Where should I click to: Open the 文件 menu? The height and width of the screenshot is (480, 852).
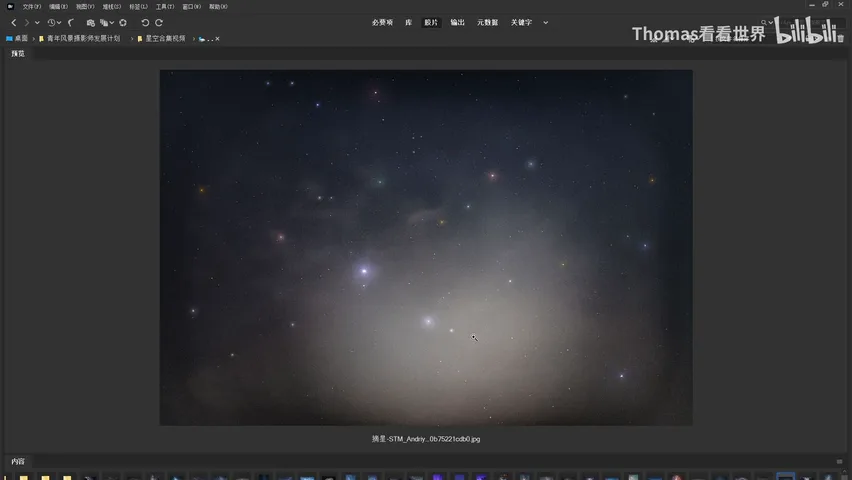point(32,7)
